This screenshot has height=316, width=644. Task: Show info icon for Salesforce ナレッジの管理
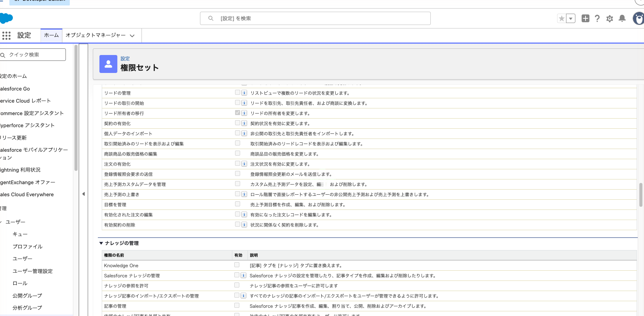click(243, 275)
